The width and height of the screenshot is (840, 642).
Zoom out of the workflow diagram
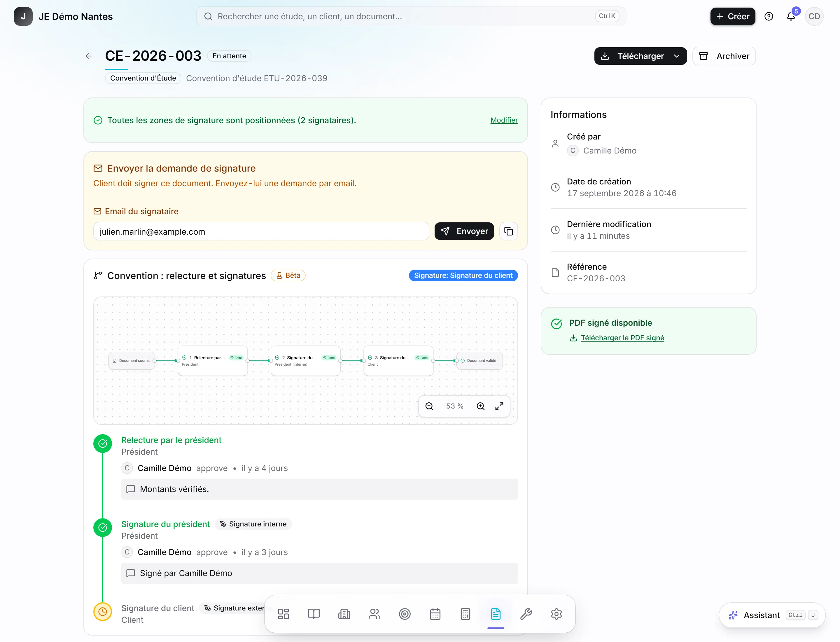click(429, 406)
